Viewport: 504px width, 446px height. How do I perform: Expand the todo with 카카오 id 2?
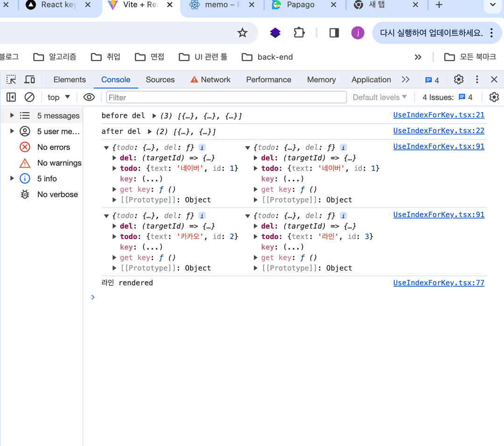(x=114, y=237)
